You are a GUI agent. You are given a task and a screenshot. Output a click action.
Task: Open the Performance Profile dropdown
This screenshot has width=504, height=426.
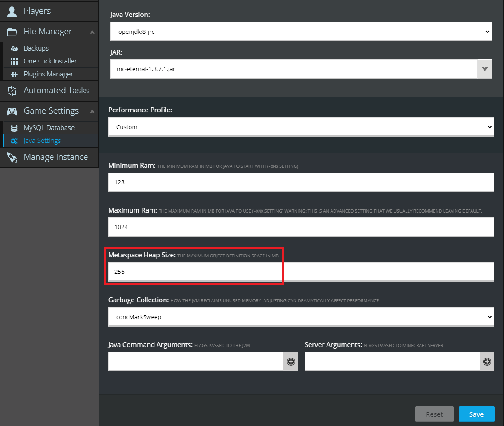click(x=301, y=127)
